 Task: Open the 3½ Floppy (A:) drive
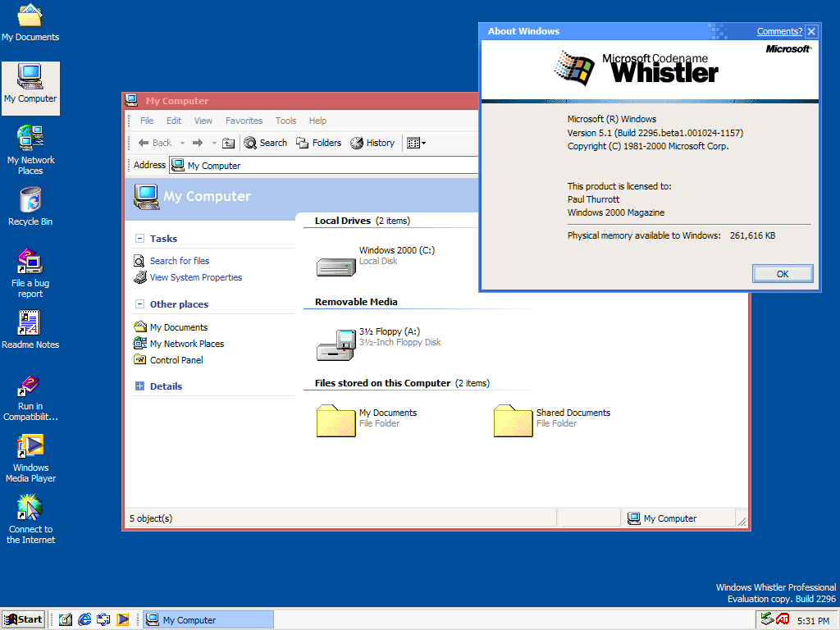pyautogui.click(x=335, y=345)
